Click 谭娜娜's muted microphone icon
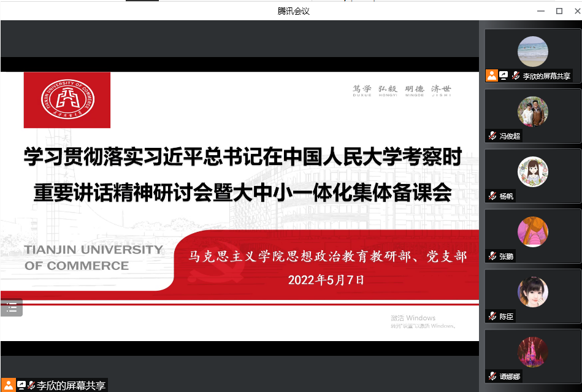 [x=492, y=376]
